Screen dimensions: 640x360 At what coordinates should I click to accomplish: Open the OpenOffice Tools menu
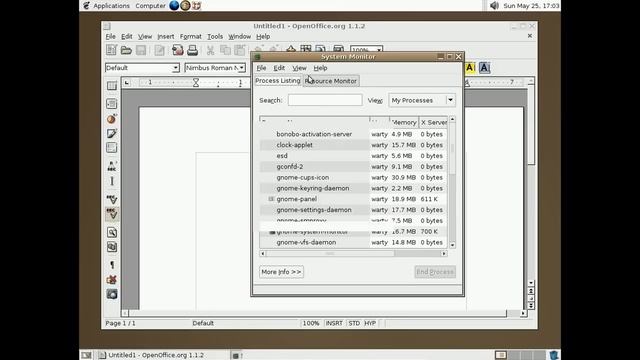215,36
